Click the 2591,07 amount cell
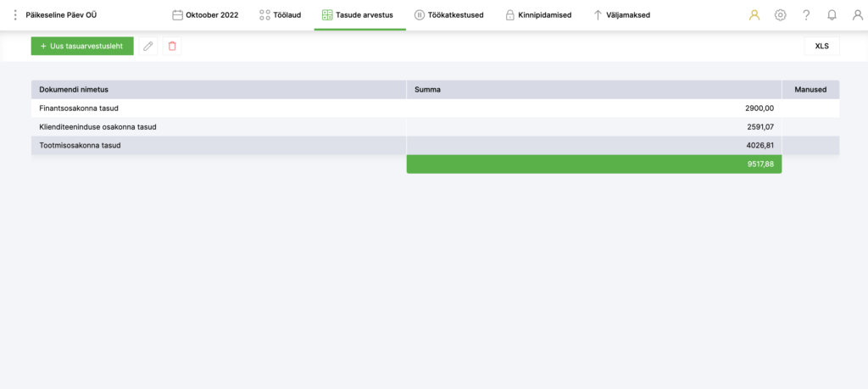This screenshot has height=389, width=868. (x=594, y=127)
